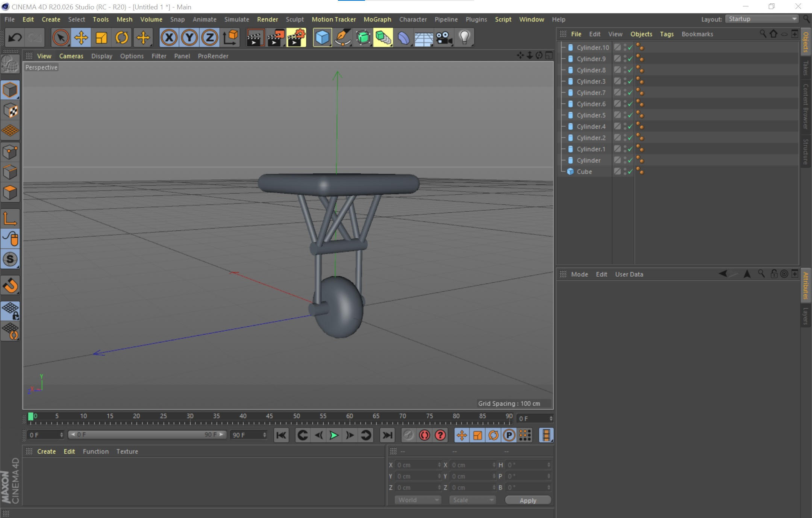Open the World coordinate system dropdown
The height and width of the screenshot is (518, 812).
418,500
